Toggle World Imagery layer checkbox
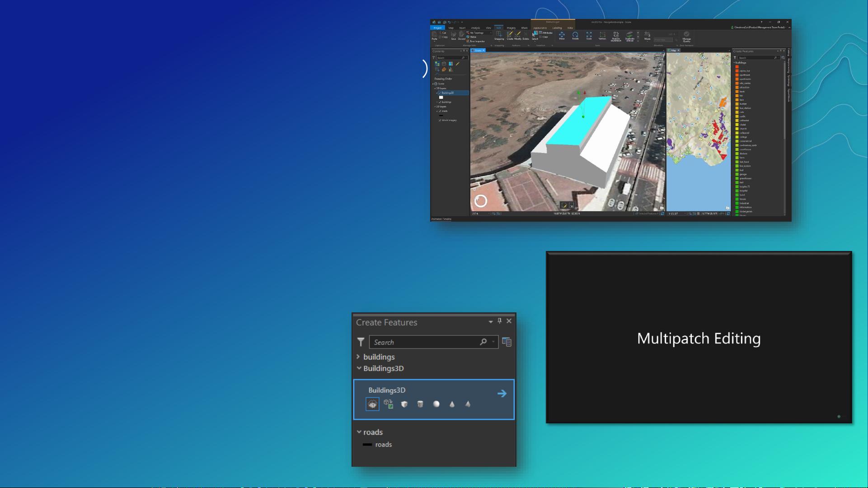 pos(440,121)
